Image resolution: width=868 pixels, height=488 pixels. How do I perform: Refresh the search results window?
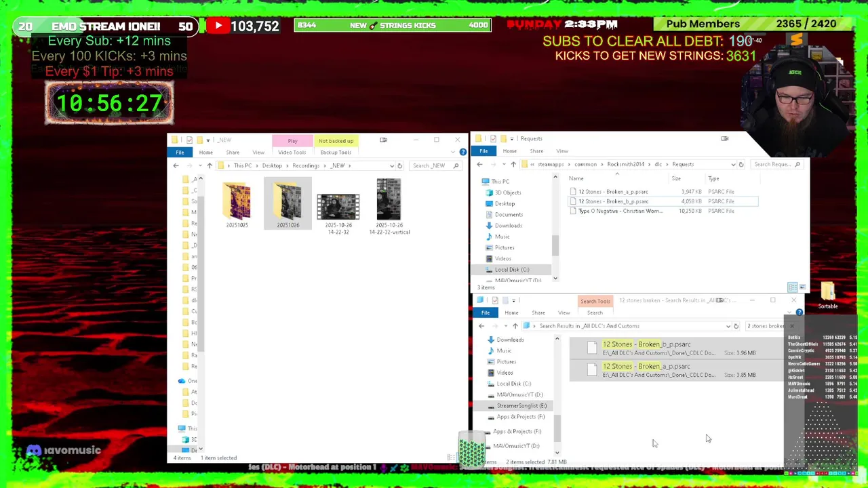pyautogui.click(x=736, y=326)
